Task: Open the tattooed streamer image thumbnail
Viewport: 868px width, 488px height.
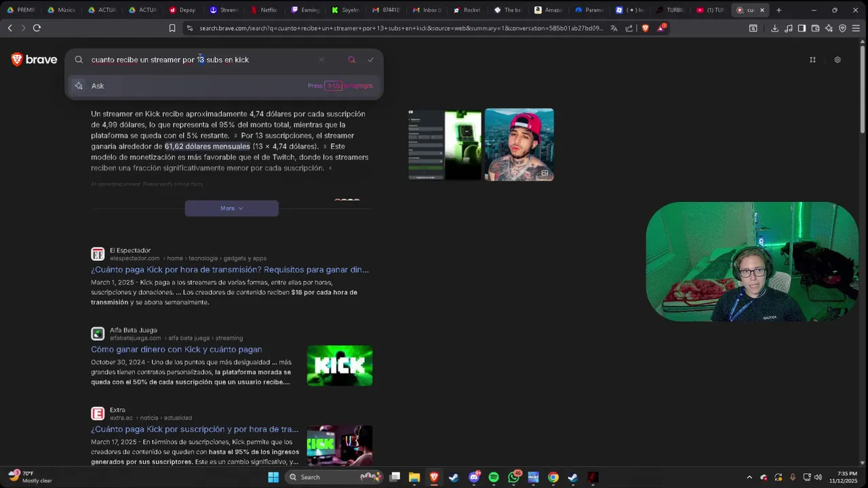Action: click(519, 144)
